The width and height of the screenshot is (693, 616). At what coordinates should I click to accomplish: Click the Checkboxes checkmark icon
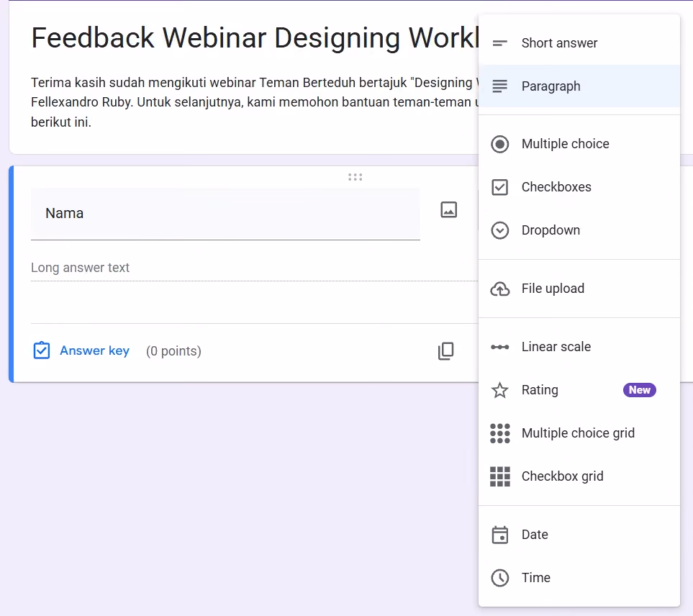pyautogui.click(x=500, y=187)
